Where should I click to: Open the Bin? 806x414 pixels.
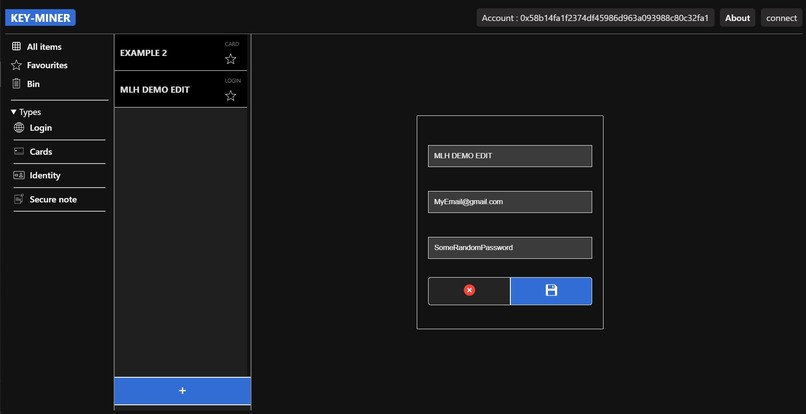click(x=33, y=84)
